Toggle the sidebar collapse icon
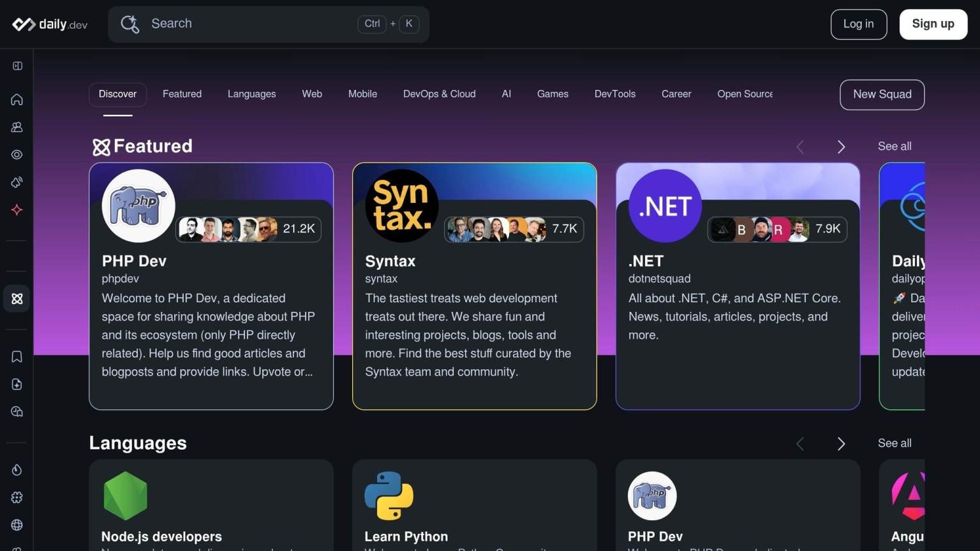Viewport: 980px width, 551px height. pos(17,66)
